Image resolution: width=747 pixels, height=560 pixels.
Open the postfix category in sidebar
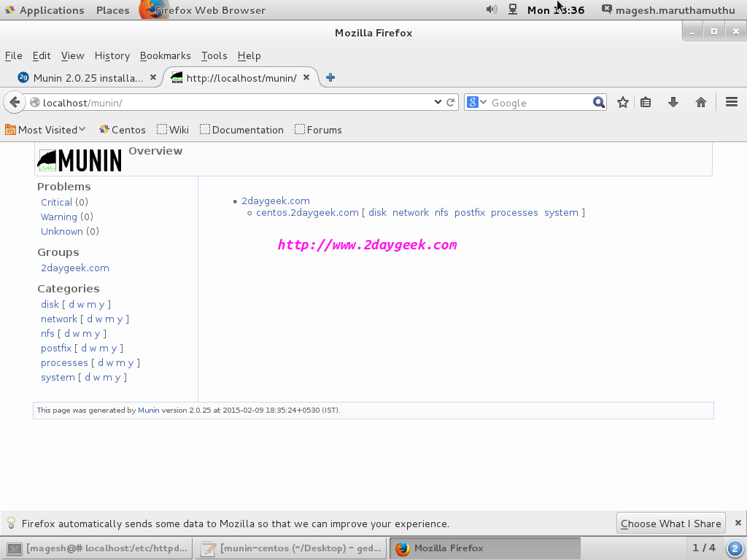point(56,348)
